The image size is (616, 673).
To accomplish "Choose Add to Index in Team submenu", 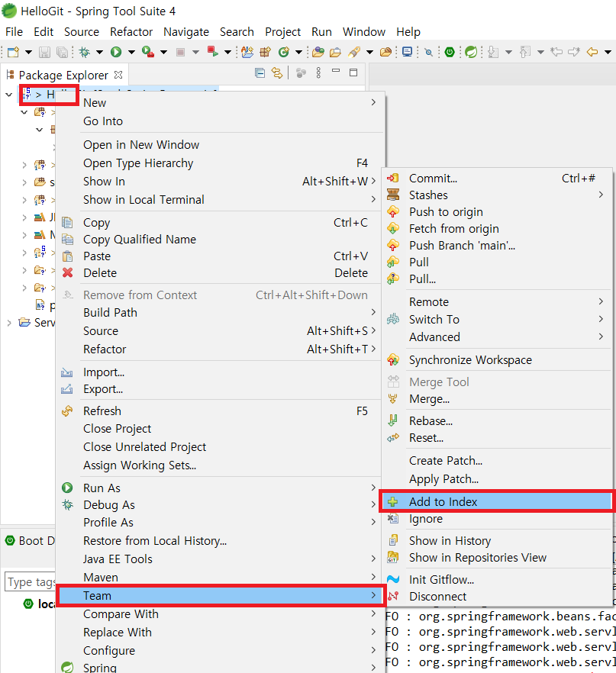I will tap(497, 502).
